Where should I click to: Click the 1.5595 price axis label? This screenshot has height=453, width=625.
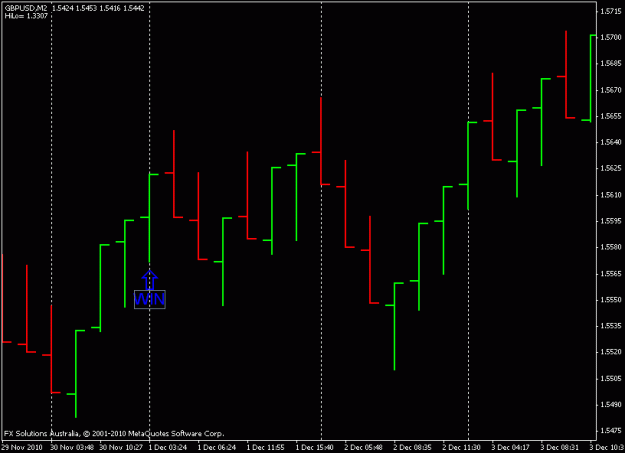[611, 221]
